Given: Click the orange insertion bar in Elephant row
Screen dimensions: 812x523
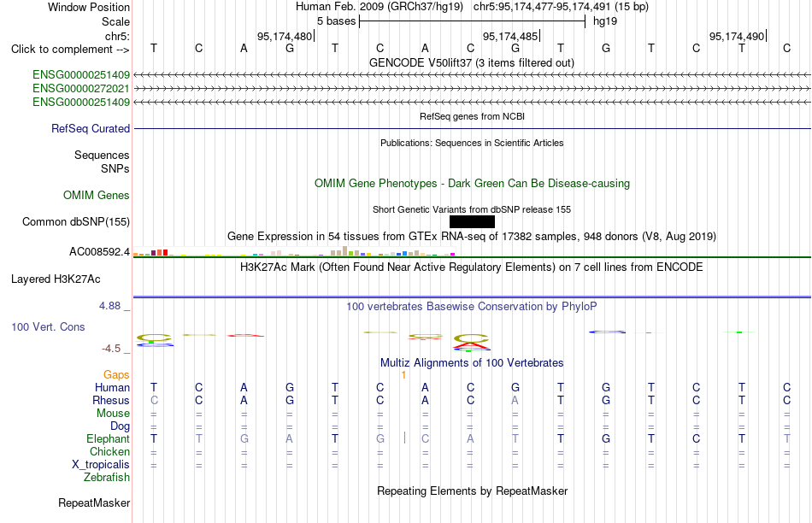Looking at the screenshot, I should [404, 438].
